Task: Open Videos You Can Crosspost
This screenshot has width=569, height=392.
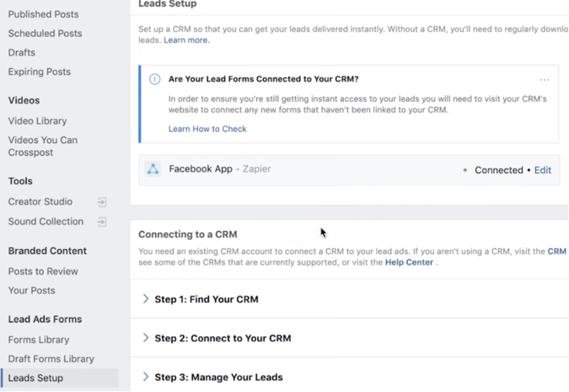Action: pyautogui.click(x=43, y=146)
